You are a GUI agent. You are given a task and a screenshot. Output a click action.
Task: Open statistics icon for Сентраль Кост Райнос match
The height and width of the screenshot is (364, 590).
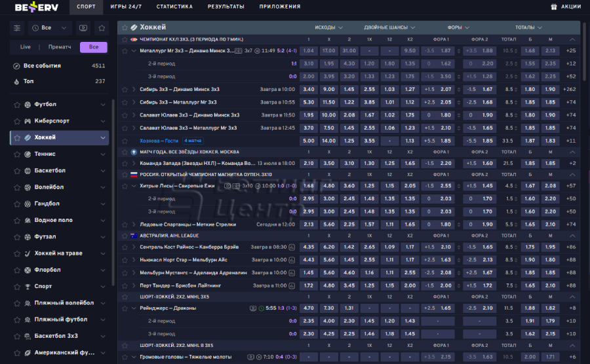[x=292, y=247]
